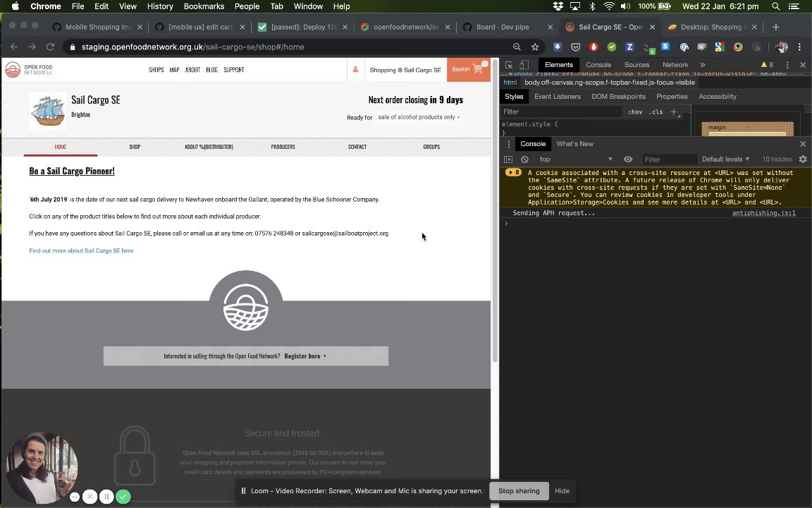This screenshot has width=812, height=508.
Task: Click the Open Food Network logo
Action: 28,69
